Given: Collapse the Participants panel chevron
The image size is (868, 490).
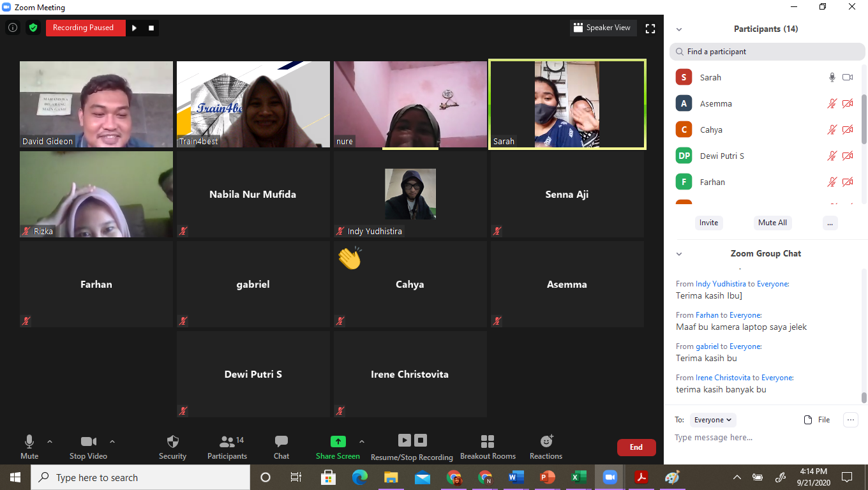Looking at the screenshot, I should pos(679,29).
